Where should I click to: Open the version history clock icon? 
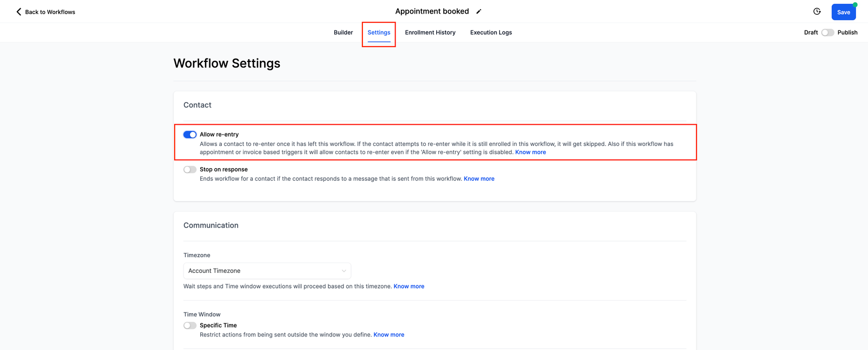tap(817, 11)
